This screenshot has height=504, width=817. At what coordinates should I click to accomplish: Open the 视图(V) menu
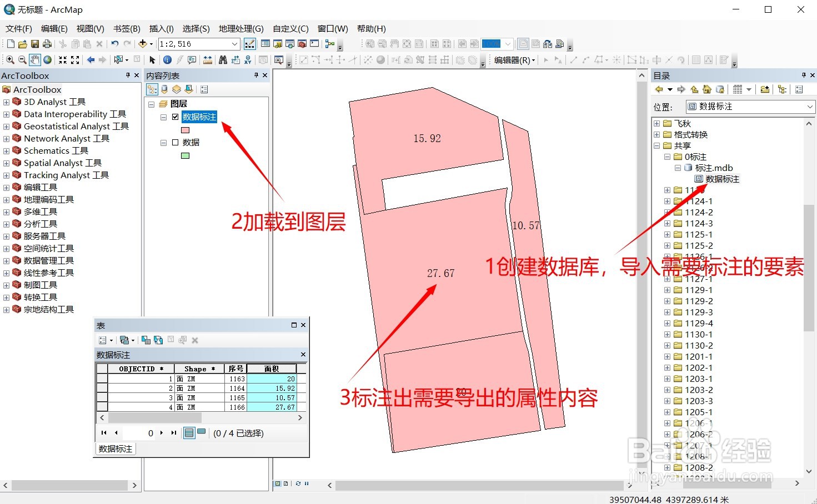[x=90, y=28]
